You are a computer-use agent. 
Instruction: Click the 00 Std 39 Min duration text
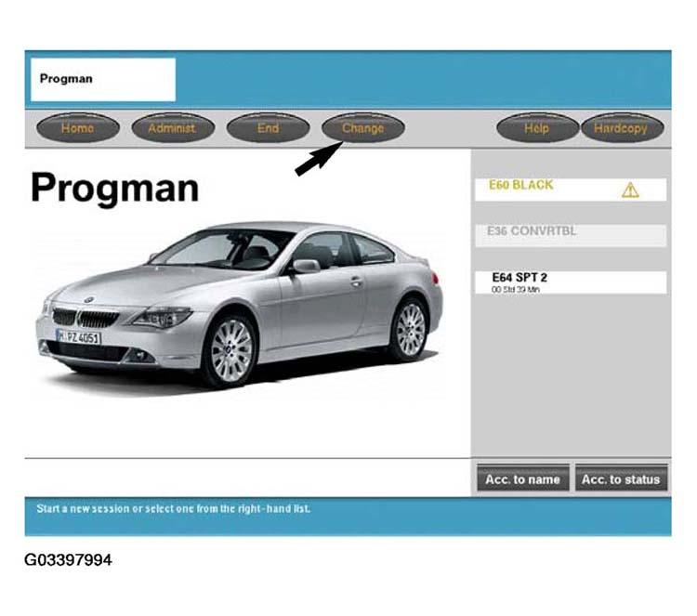click(516, 290)
